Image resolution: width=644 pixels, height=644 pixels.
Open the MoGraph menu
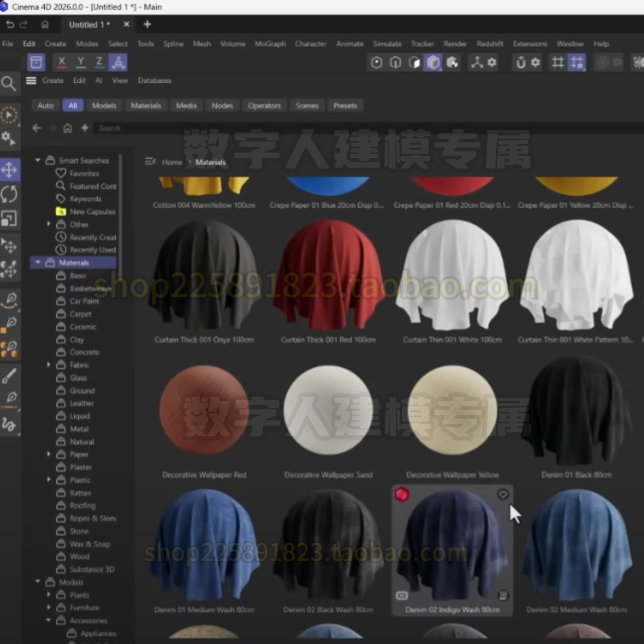270,44
